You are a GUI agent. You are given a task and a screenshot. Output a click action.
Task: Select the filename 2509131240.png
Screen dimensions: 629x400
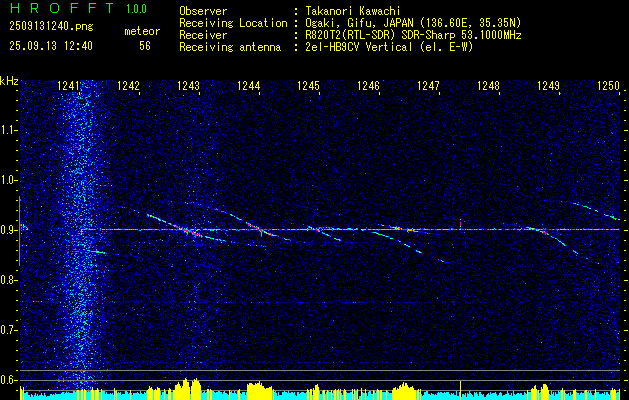coord(51,27)
